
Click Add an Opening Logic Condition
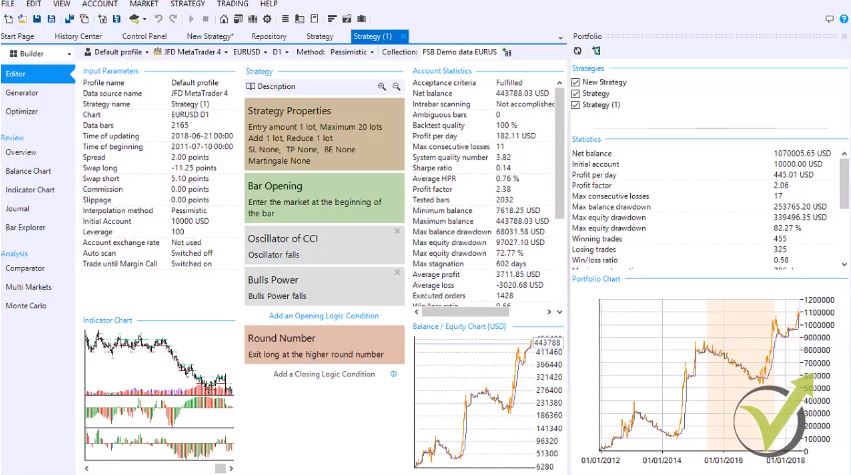[x=324, y=316]
